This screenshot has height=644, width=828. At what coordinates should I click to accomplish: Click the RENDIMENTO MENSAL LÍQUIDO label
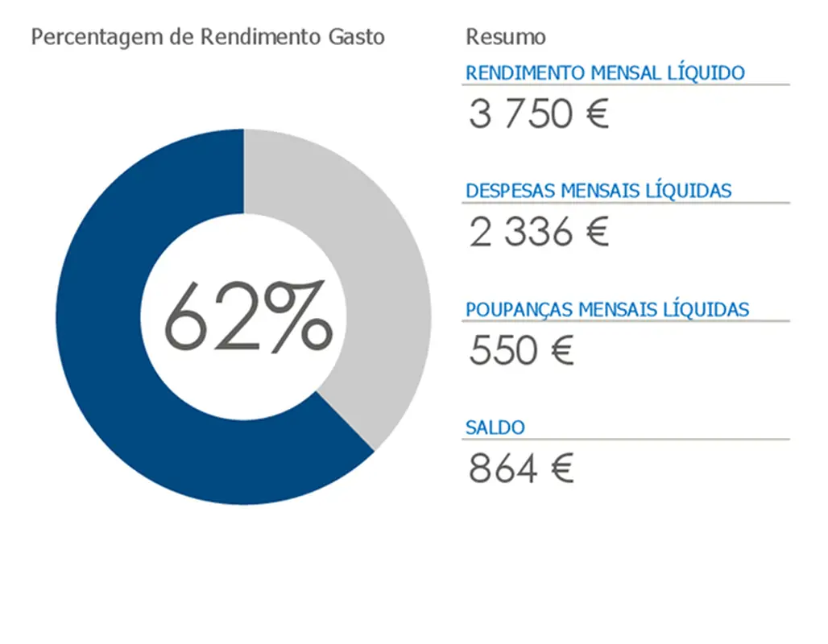coord(605,72)
